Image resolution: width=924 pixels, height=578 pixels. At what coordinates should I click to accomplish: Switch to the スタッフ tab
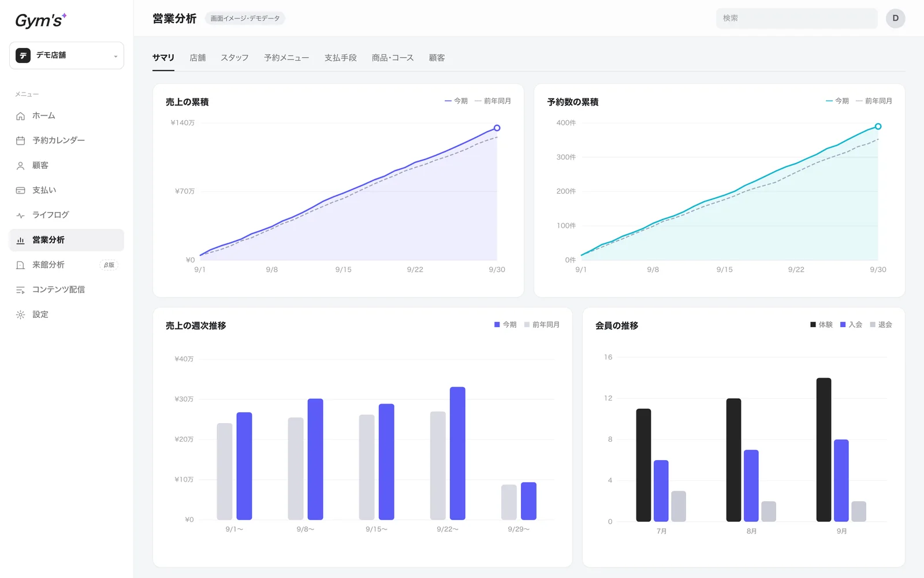pos(234,58)
